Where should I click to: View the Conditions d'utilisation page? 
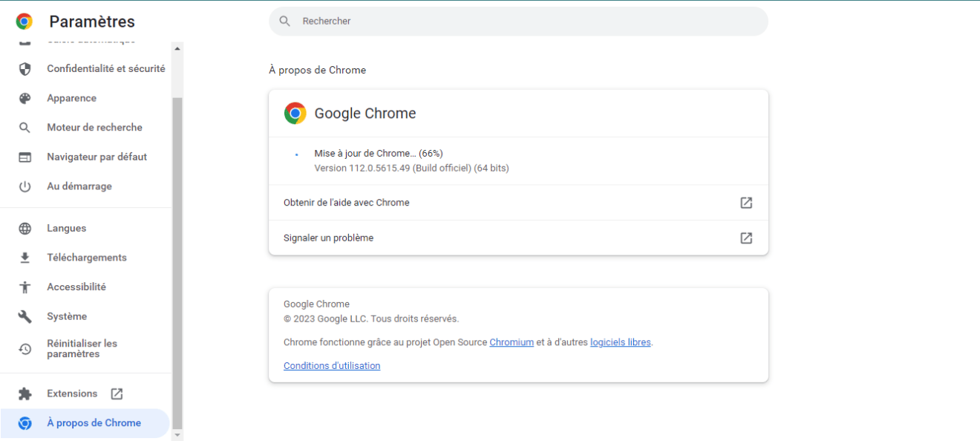331,365
